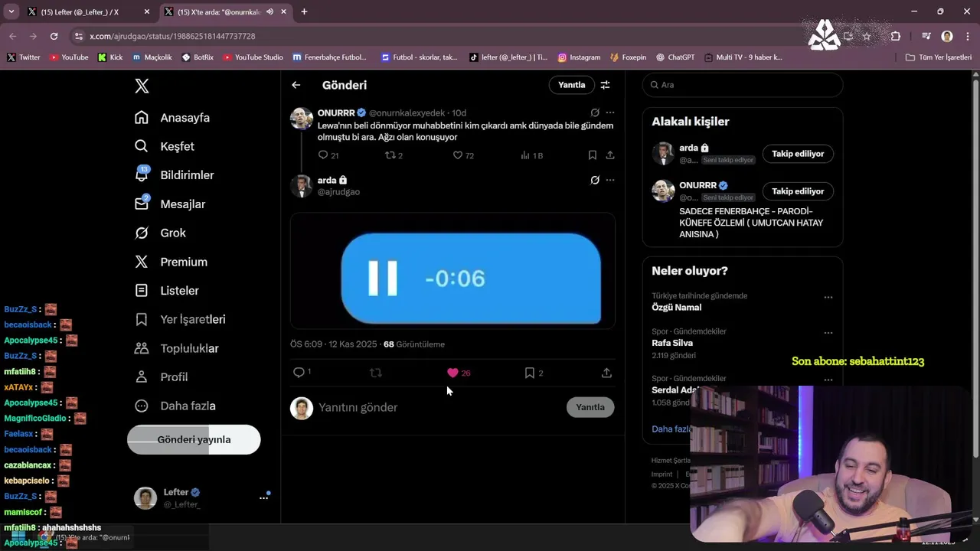Unlike arda's post with 26 likes

(459, 373)
